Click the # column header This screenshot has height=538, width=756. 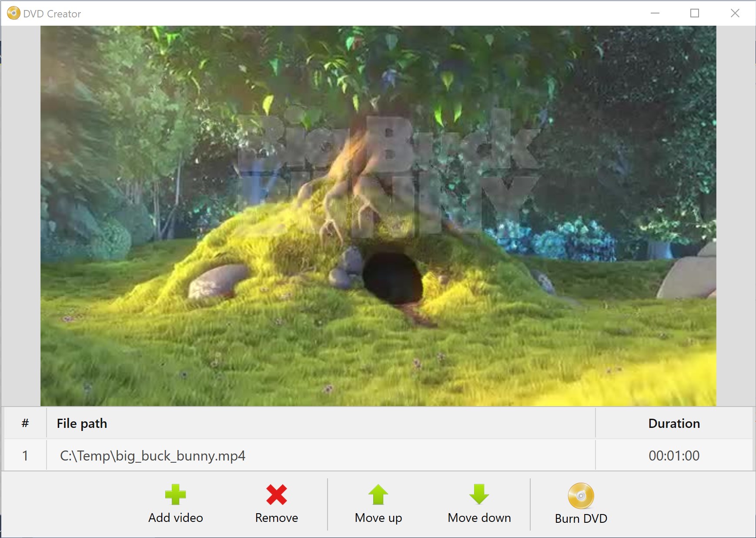point(25,423)
